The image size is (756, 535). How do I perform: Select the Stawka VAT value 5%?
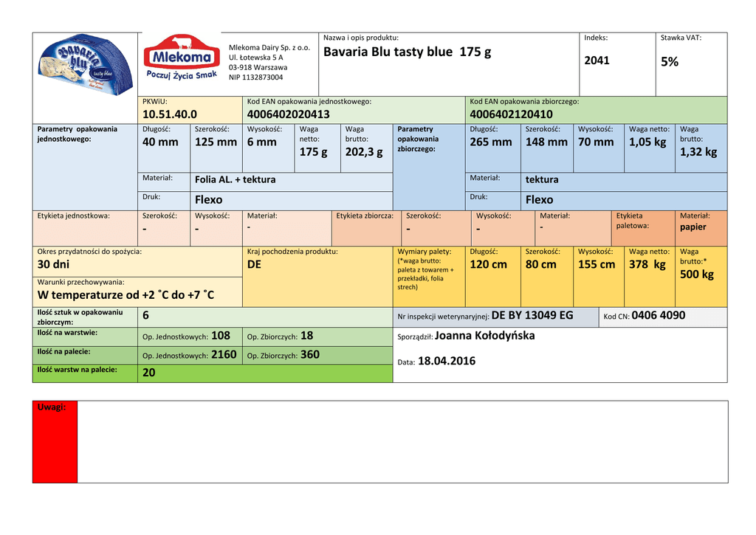669,62
